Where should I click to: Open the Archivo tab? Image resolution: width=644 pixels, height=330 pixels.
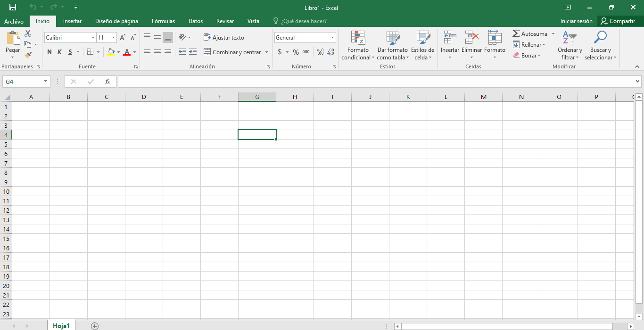click(14, 21)
